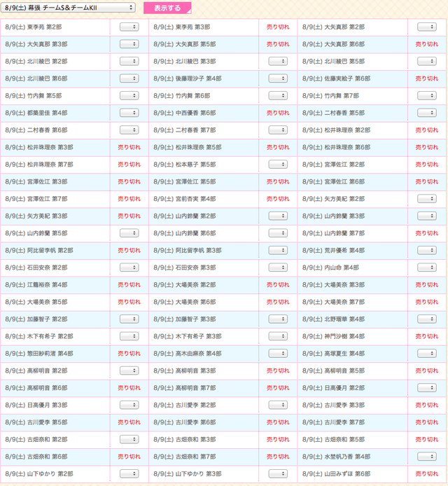Click the 売り切れ label for 江籠裕奈 第4部

pyautogui.click(x=129, y=285)
